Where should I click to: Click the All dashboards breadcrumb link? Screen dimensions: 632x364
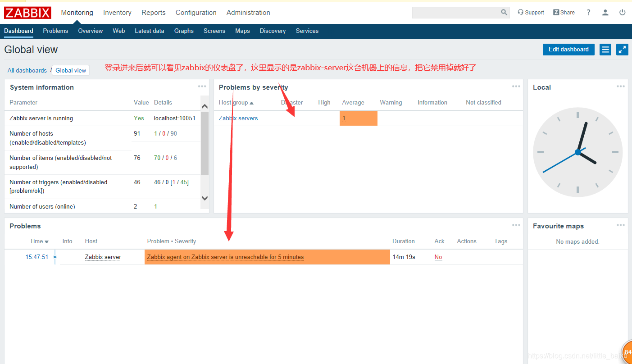(27, 70)
